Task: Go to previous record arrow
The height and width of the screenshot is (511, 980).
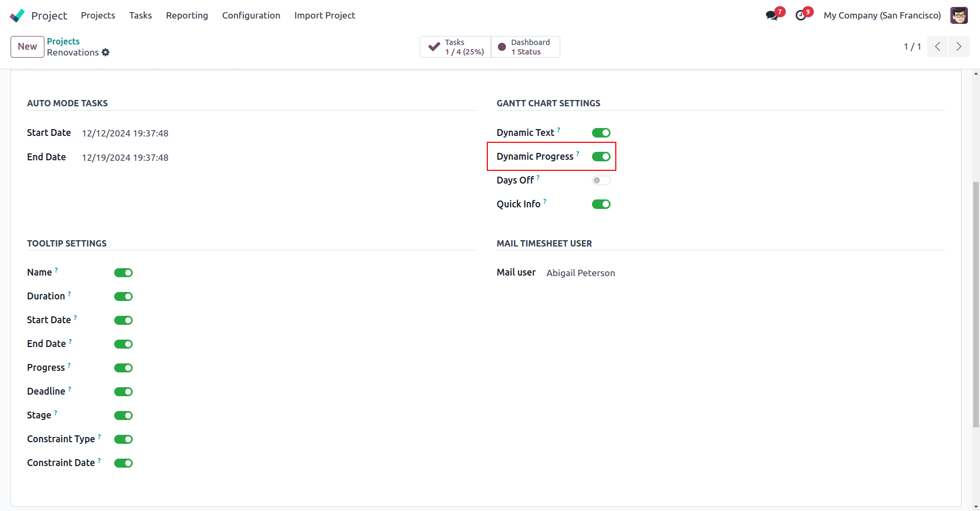Action: [x=937, y=47]
